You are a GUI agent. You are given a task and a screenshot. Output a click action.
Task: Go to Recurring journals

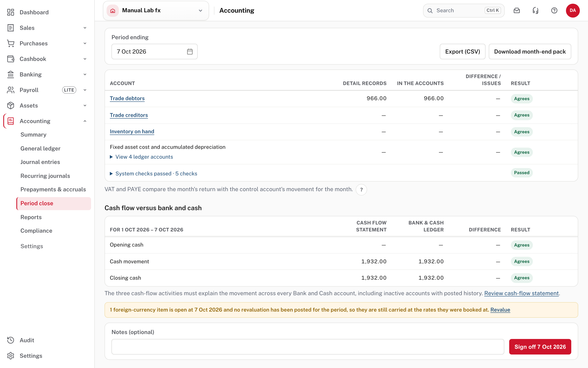[45, 176]
